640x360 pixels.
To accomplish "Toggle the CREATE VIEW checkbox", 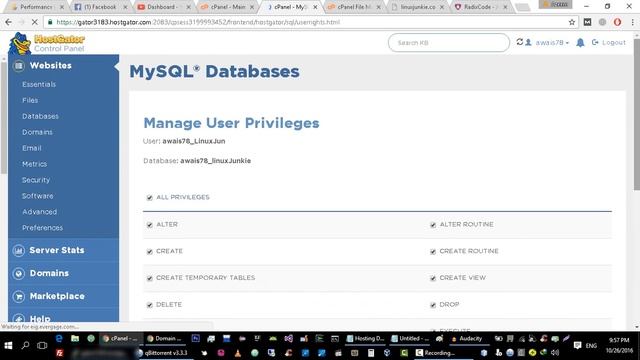I will [433, 278].
